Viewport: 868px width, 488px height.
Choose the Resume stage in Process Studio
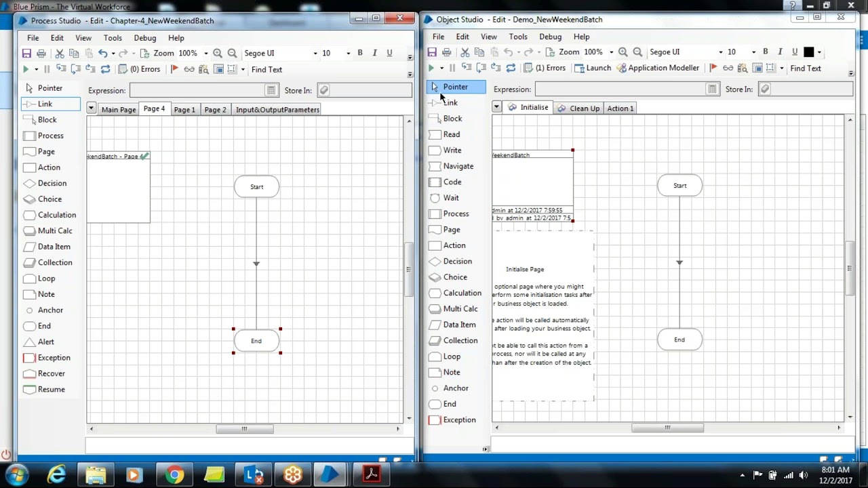pyautogui.click(x=44, y=390)
